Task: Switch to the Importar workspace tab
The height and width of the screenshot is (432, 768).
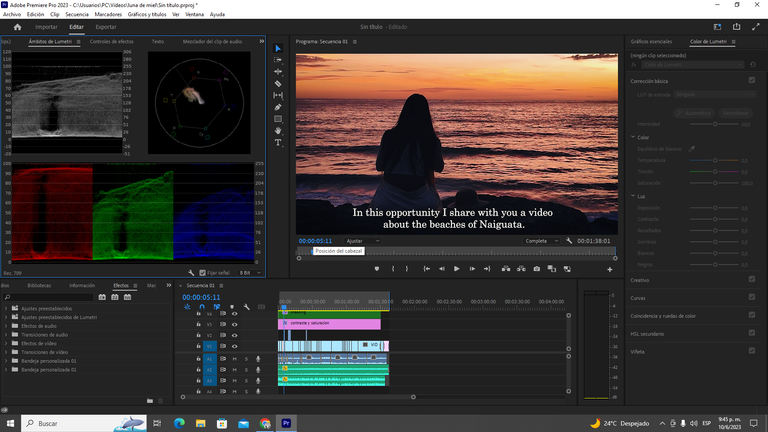Action: tap(46, 27)
